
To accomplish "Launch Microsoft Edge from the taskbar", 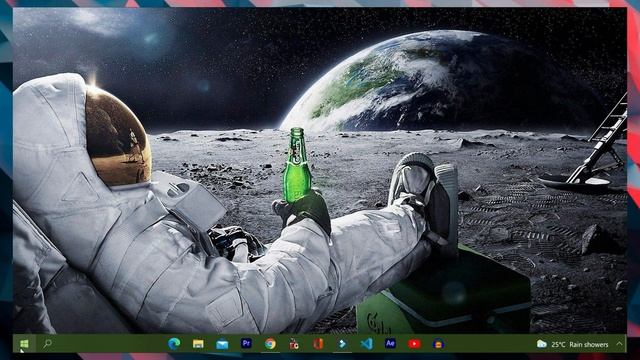I will [174, 344].
